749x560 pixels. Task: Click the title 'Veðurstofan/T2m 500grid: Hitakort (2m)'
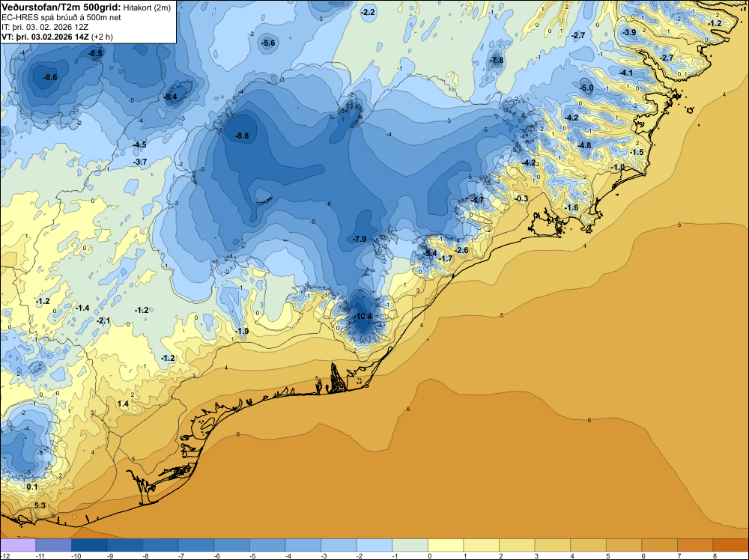pos(86,7)
